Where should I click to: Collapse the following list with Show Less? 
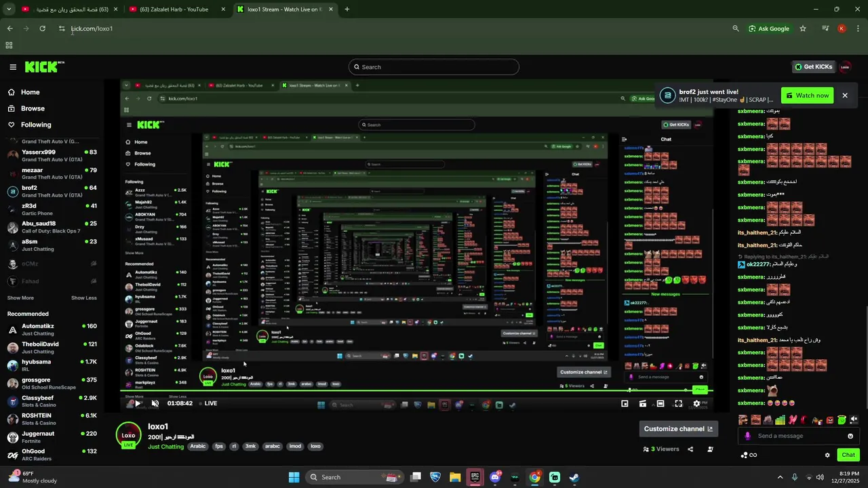tap(84, 298)
